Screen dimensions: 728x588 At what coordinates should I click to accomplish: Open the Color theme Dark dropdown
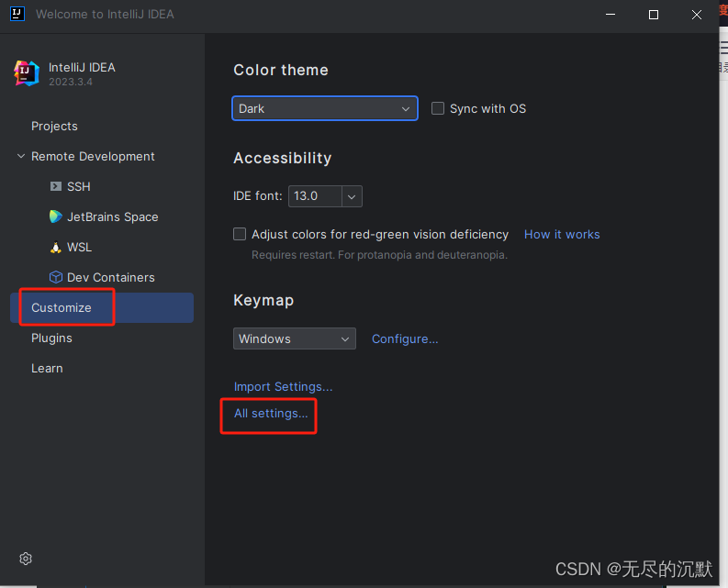click(x=325, y=108)
